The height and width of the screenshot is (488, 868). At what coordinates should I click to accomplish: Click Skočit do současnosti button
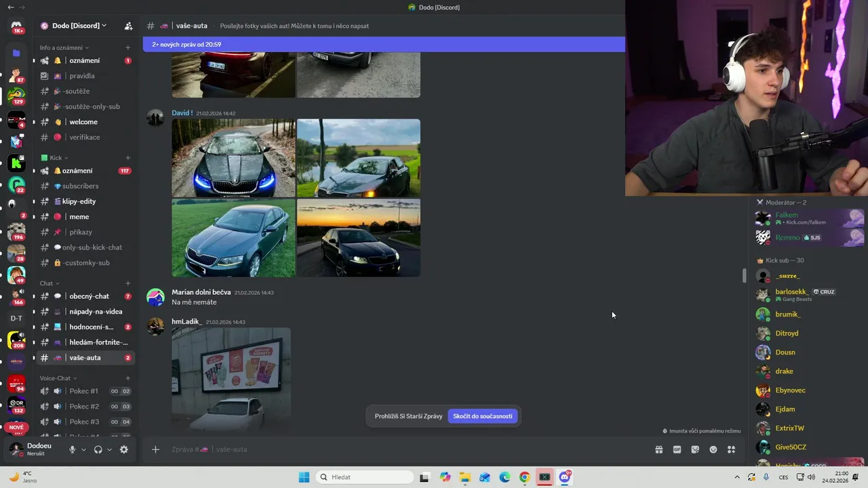482,416
